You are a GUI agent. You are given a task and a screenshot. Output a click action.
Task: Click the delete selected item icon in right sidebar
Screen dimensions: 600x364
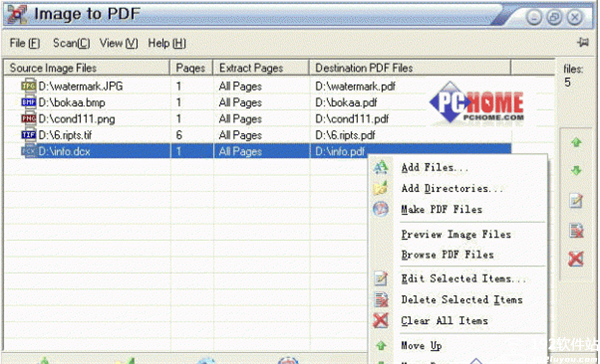[576, 230]
